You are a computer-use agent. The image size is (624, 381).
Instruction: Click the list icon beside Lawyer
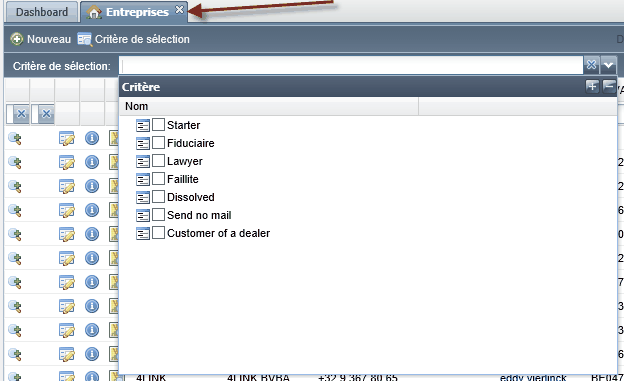click(x=142, y=161)
